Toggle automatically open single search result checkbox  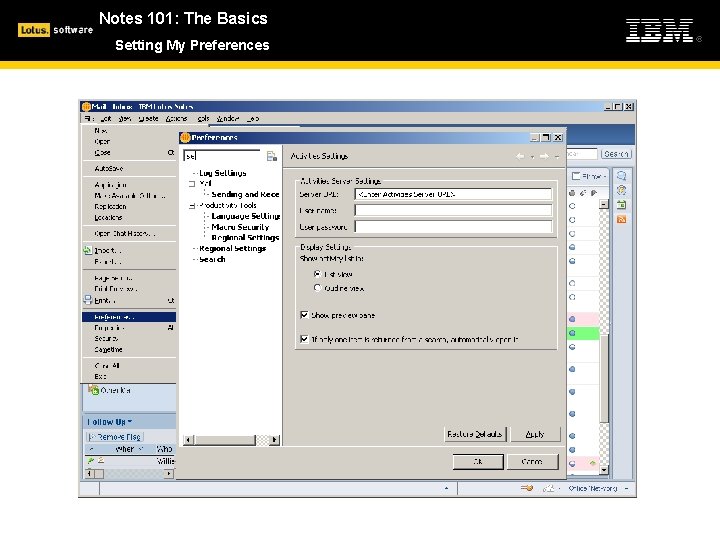[x=304, y=339]
